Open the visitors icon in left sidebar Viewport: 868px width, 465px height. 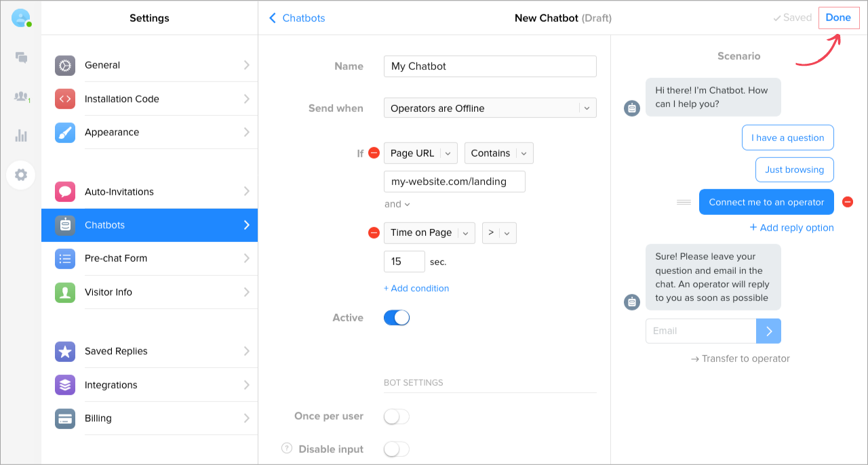tap(21, 97)
